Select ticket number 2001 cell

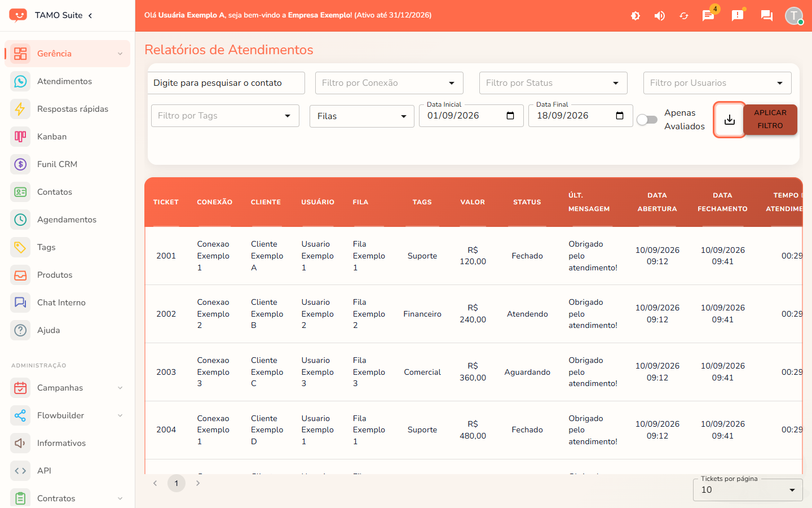coord(166,256)
